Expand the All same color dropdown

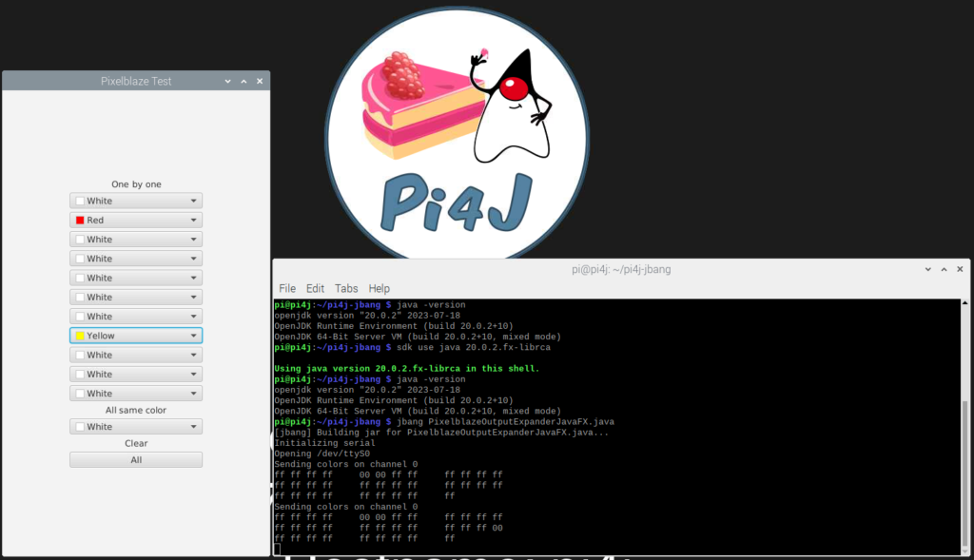pos(136,427)
